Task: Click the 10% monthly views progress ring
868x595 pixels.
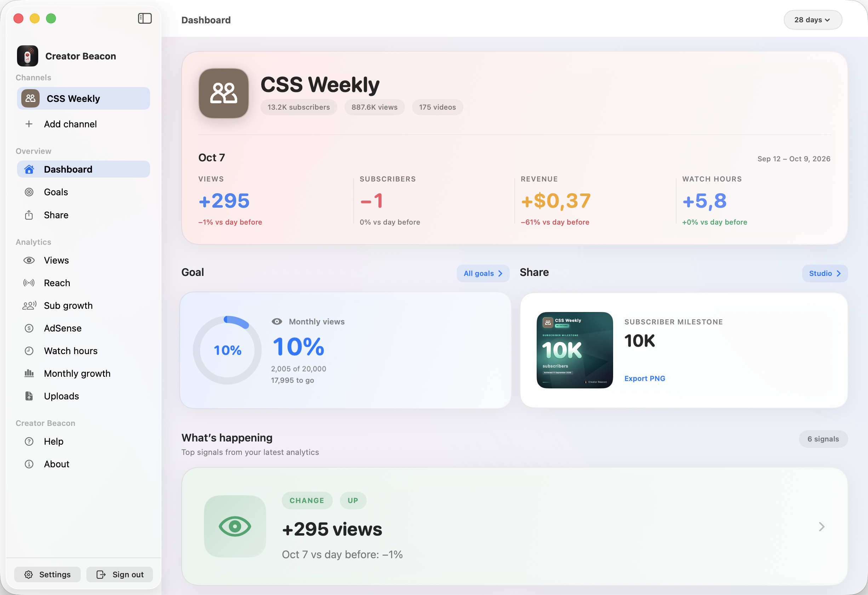Action: (x=227, y=350)
